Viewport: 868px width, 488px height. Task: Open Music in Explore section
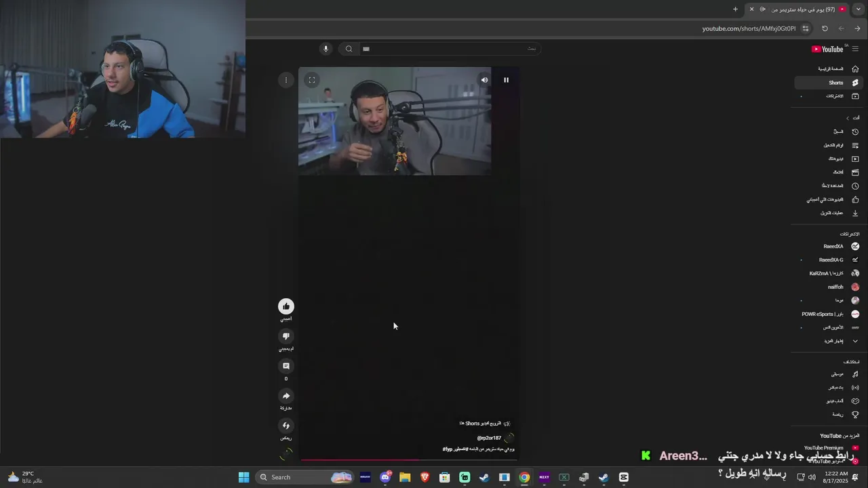(x=830, y=374)
